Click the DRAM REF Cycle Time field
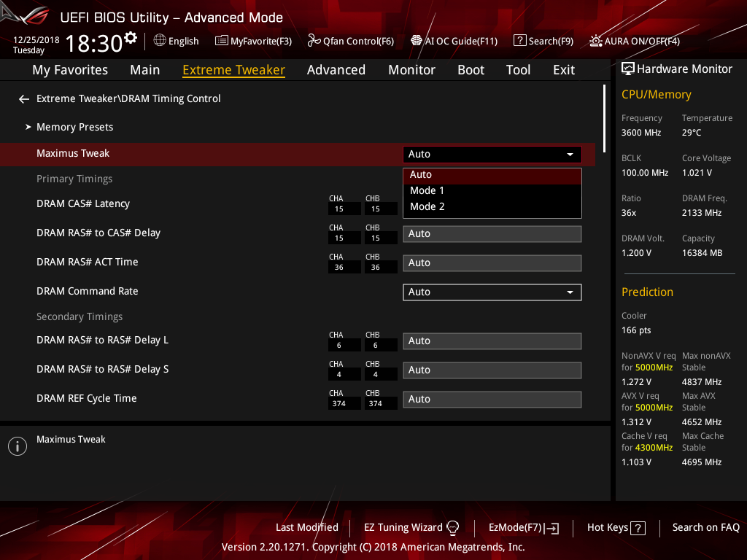747x560 pixels. pyautogui.click(x=492, y=399)
